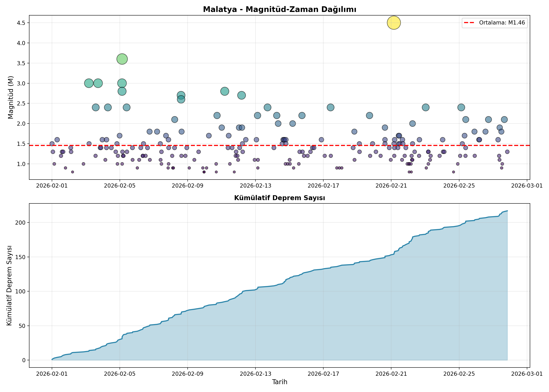Click the "3.0" magnitude tick label
The image size is (549, 392).
(21, 83)
